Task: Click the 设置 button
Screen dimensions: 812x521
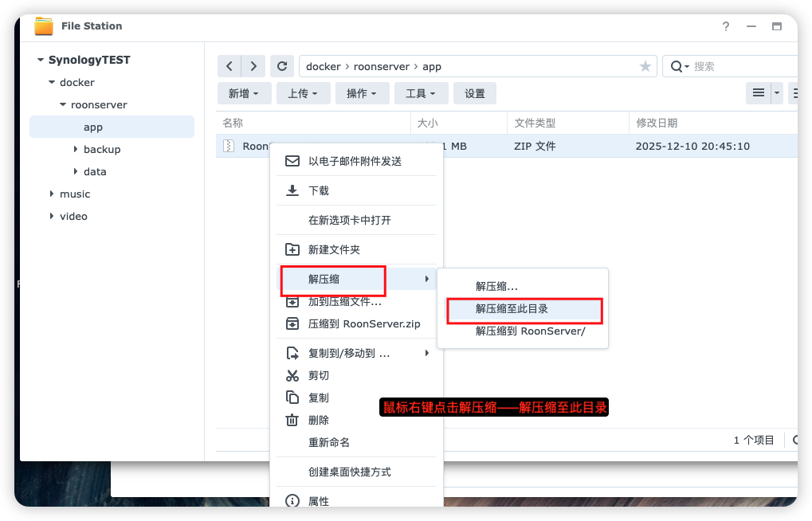Action: click(475, 93)
